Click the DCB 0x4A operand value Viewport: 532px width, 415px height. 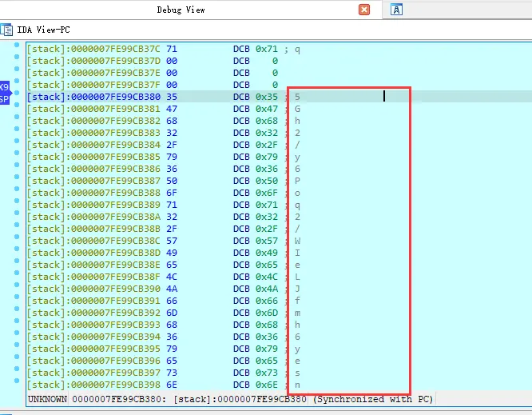tap(267, 289)
